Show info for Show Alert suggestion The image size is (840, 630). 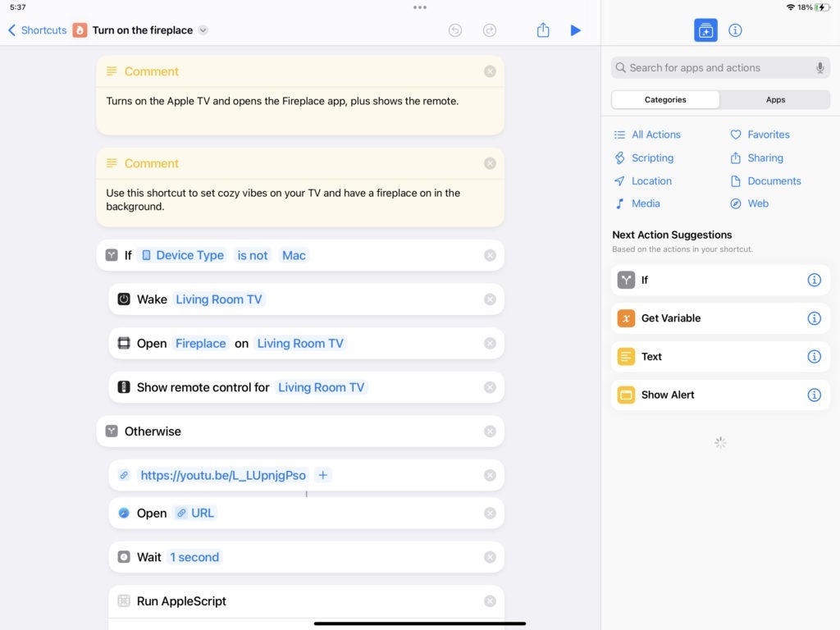[814, 395]
